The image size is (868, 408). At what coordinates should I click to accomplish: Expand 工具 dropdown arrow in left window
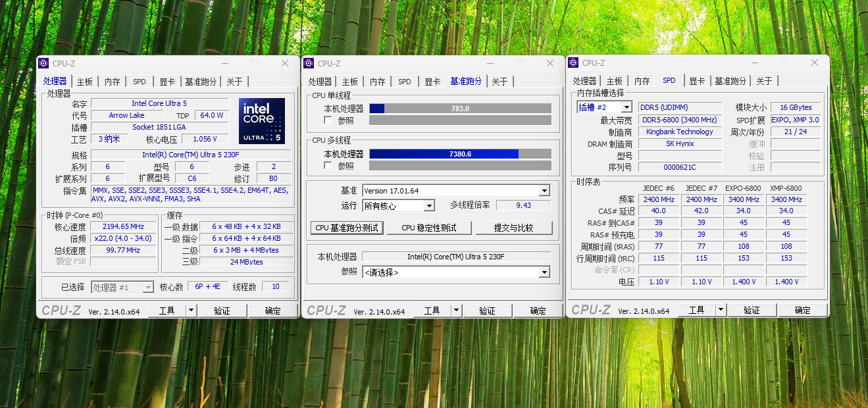(191, 311)
